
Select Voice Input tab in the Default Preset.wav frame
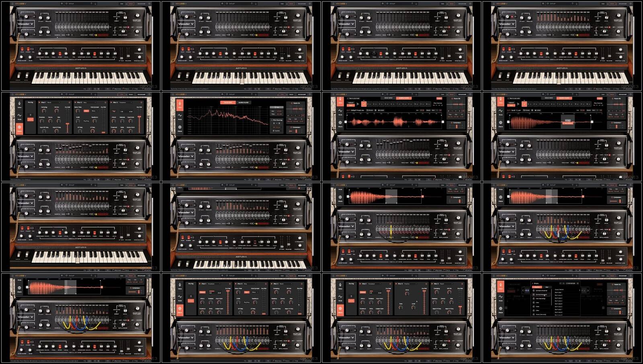(x=389, y=98)
